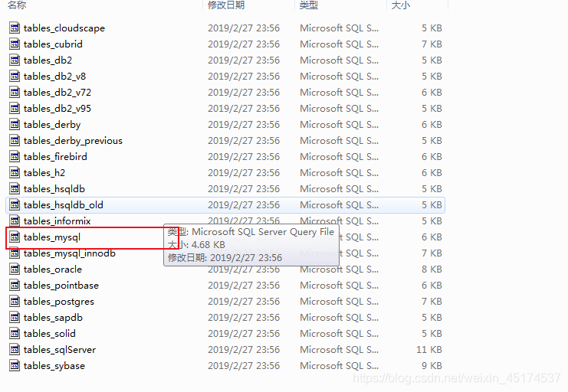Select the tables_solid file name
The image size is (568, 392).
[x=49, y=333]
